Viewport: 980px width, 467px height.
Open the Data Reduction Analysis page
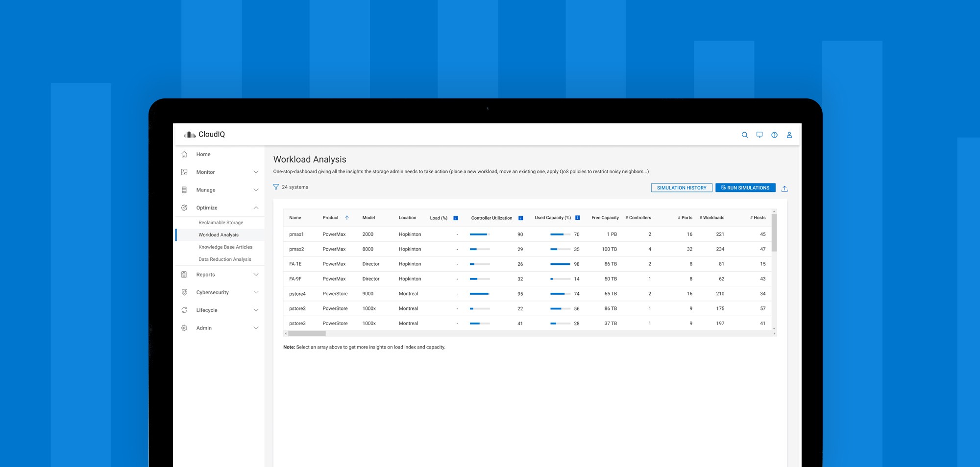pos(224,259)
